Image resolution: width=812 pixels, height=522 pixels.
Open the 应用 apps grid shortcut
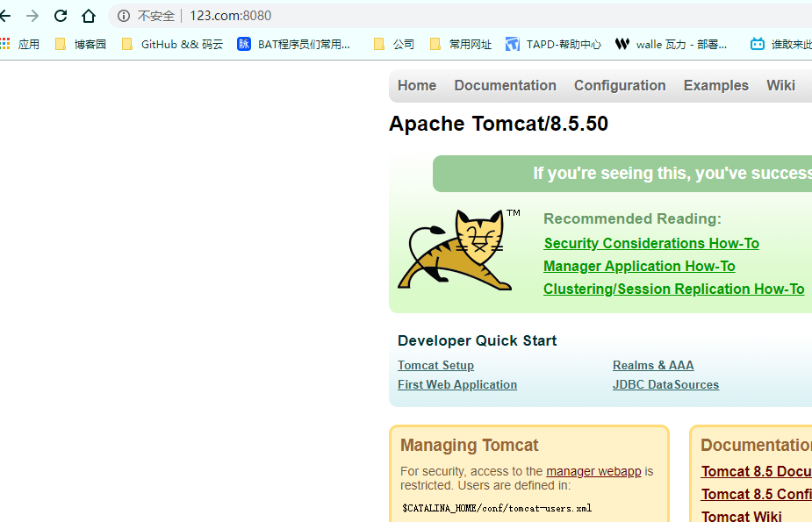click(x=19, y=45)
